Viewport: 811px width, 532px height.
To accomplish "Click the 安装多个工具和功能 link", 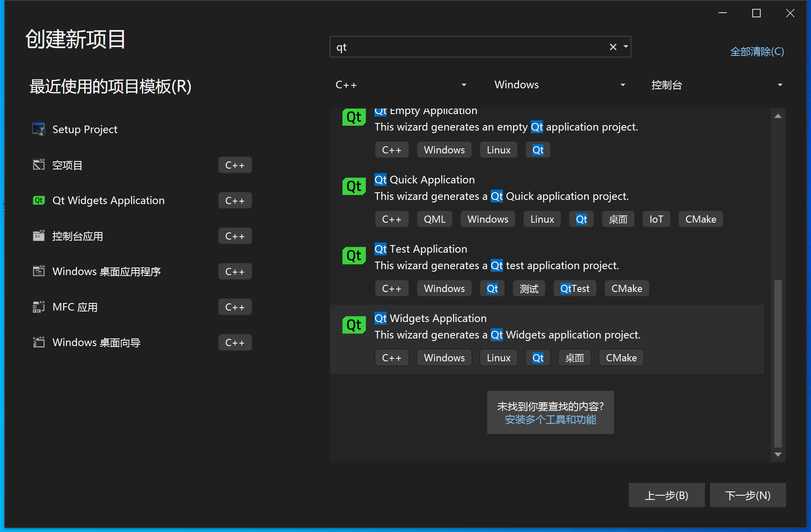I will point(550,420).
